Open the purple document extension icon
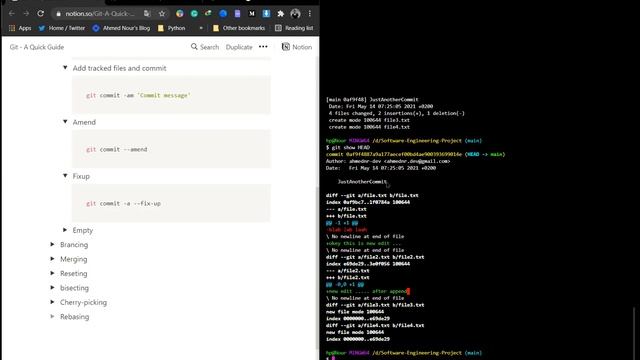This screenshot has height=360, width=640. click(237, 13)
